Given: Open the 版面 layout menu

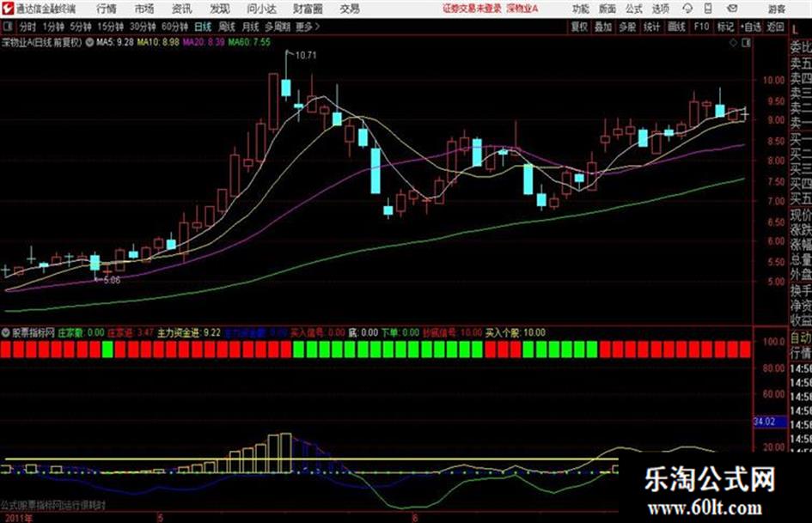Looking at the screenshot, I should pos(607,9).
